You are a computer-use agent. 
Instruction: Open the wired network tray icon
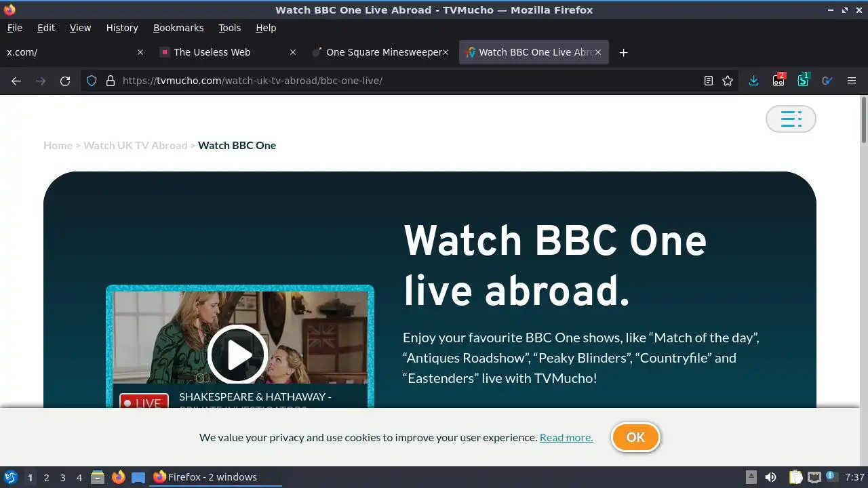814,477
